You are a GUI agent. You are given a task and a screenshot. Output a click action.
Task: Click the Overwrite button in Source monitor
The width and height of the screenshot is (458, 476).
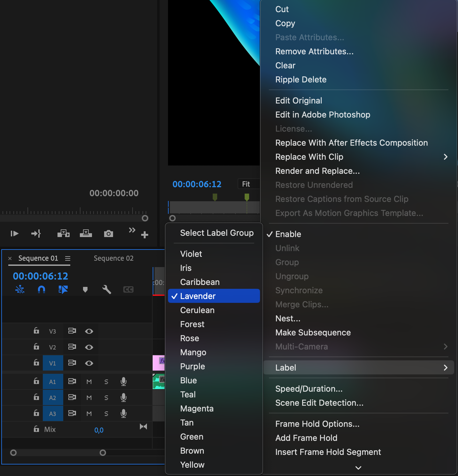[x=86, y=234]
